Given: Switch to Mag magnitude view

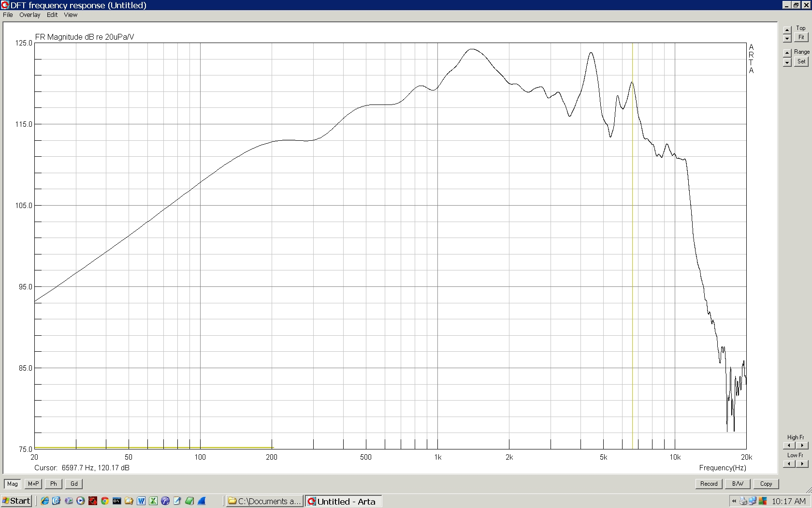Looking at the screenshot, I should tap(12, 484).
